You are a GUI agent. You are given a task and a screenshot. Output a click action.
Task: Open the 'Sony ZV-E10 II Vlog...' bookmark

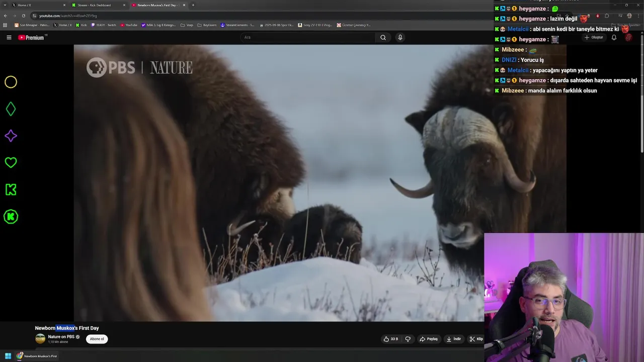315,25
